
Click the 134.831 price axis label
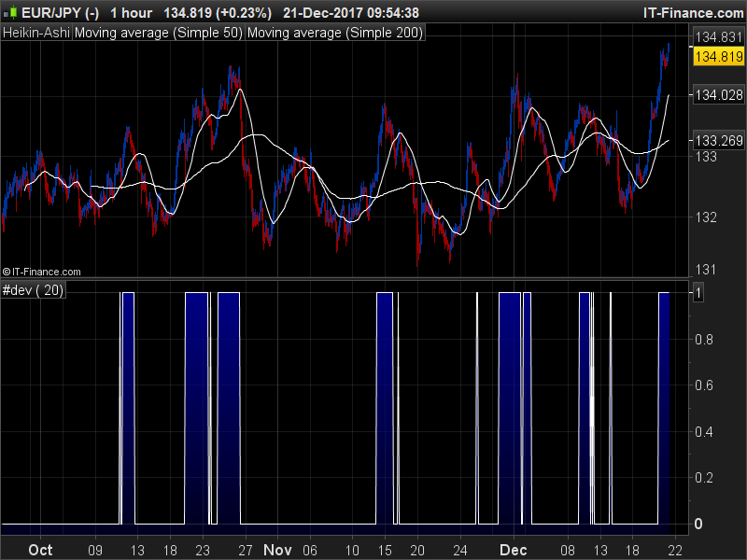(719, 37)
